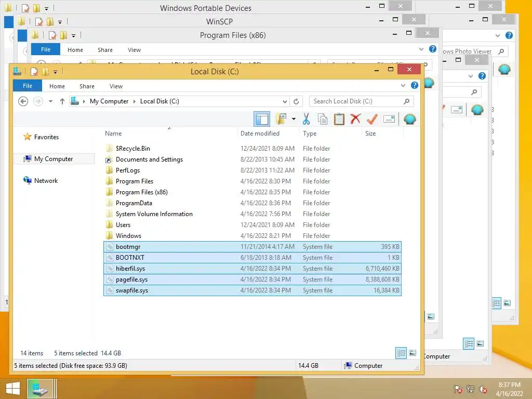Viewport: 532px width, 399px height.
Task: Cut selected files with scissors icon
Action: coord(306,119)
